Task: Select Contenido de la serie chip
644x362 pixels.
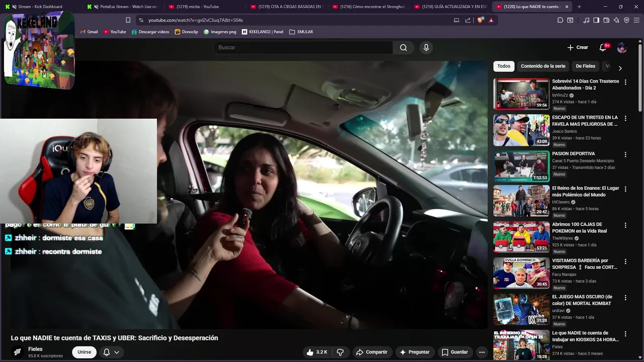Action: coord(543,66)
